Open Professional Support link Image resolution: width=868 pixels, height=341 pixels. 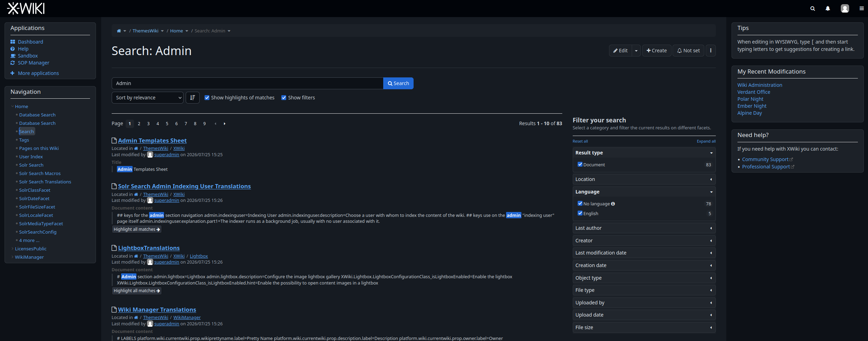click(766, 167)
